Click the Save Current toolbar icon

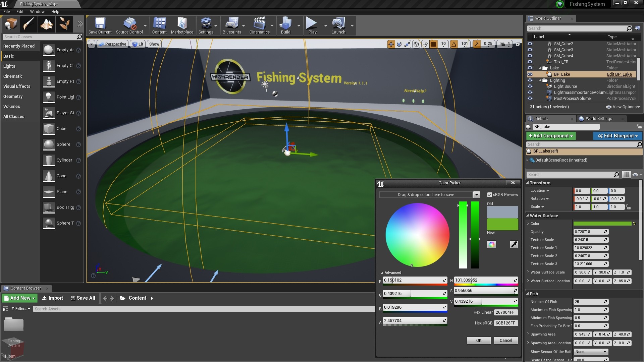click(x=100, y=25)
